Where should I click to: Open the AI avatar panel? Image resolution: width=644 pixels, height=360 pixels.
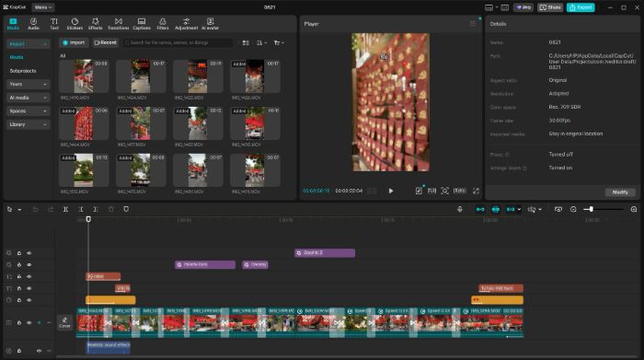210,24
